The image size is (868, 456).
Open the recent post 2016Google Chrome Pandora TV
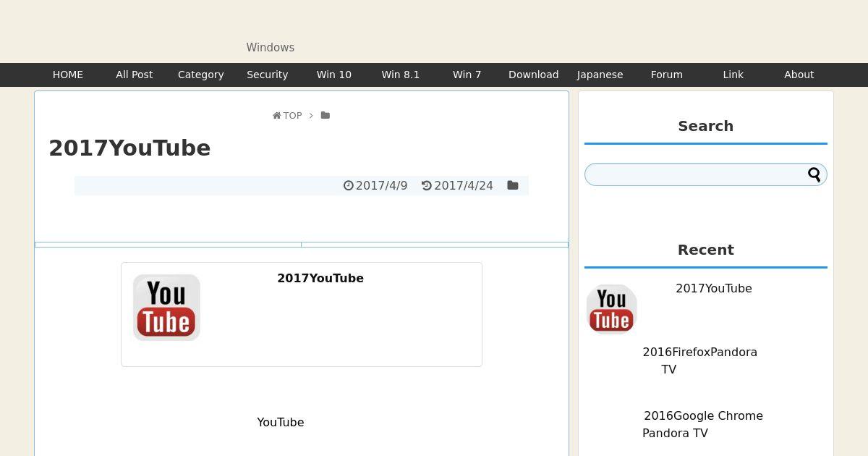click(x=702, y=424)
